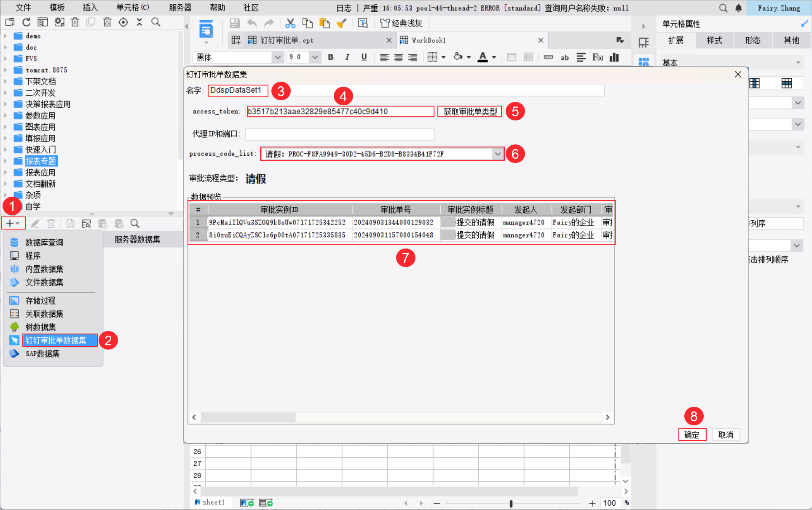Click the zoom slider handle
The width and height of the screenshot is (812, 510).
(511, 503)
